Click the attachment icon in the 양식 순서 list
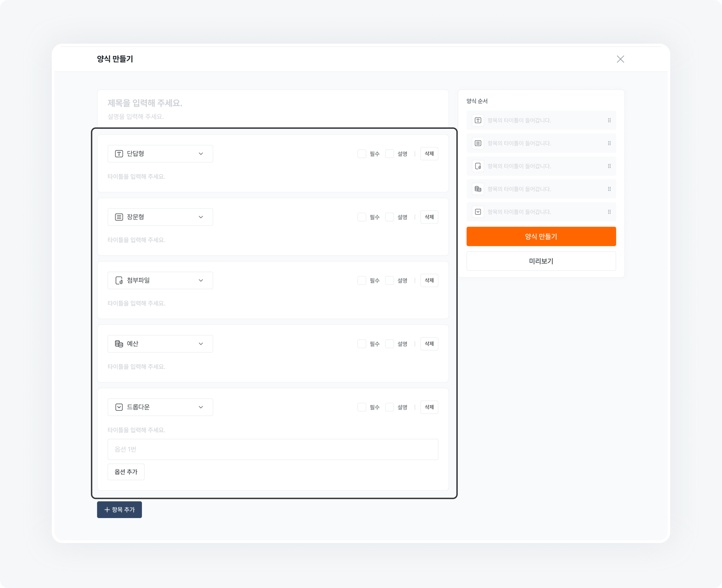This screenshot has height=588, width=722. 477,166
